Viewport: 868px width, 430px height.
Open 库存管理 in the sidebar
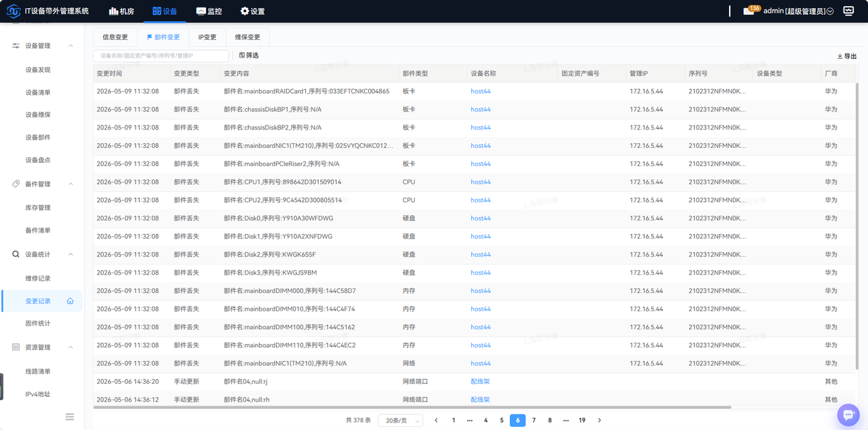coord(38,208)
